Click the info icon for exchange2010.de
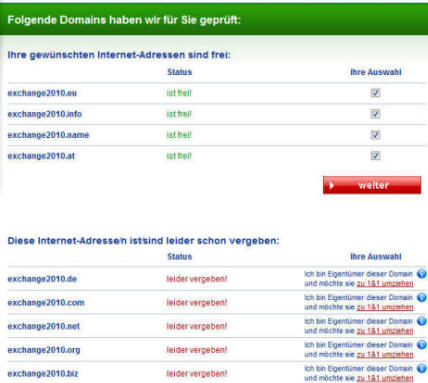Image resolution: width=428 pixels, height=383 pixels. click(422, 274)
